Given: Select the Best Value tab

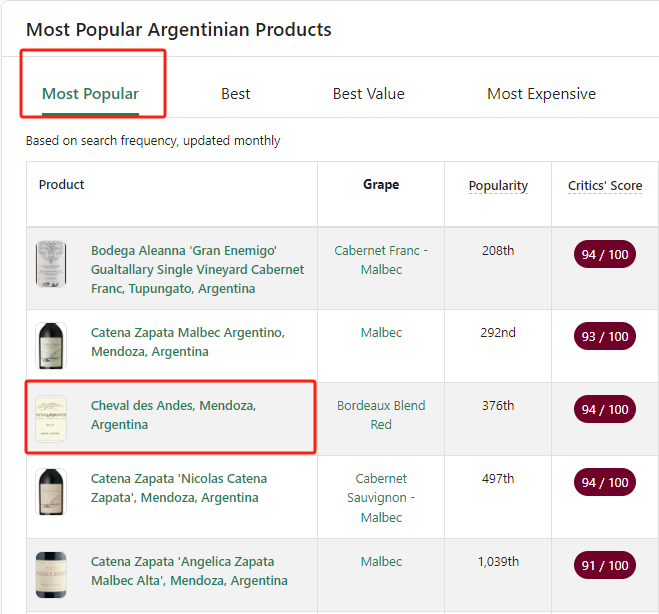Looking at the screenshot, I should click(x=368, y=94).
